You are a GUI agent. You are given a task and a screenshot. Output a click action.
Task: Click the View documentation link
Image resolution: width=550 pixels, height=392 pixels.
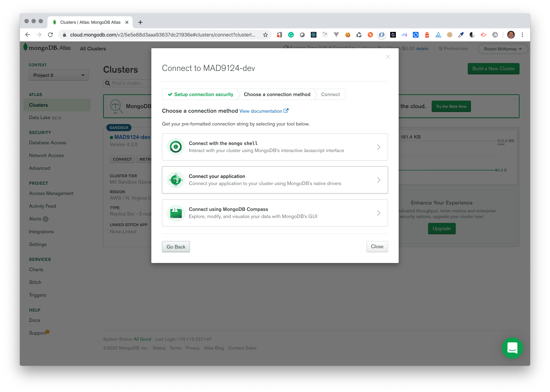[x=262, y=111]
